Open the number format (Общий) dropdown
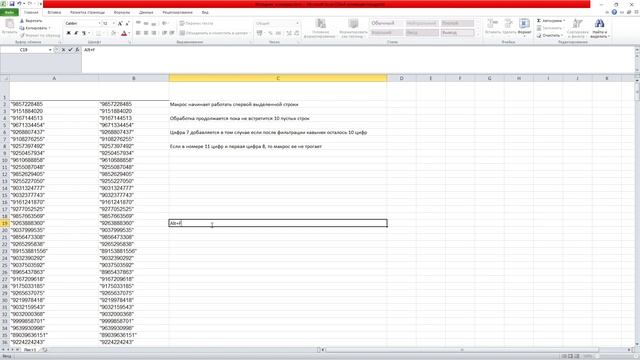Image resolution: width=640 pixels, height=360 pixels. pyautogui.click(x=298, y=24)
